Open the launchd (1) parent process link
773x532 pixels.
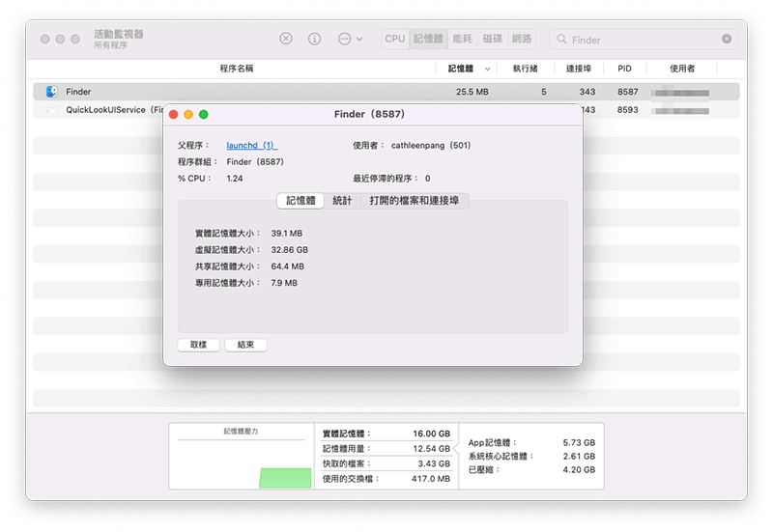[252, 146]
